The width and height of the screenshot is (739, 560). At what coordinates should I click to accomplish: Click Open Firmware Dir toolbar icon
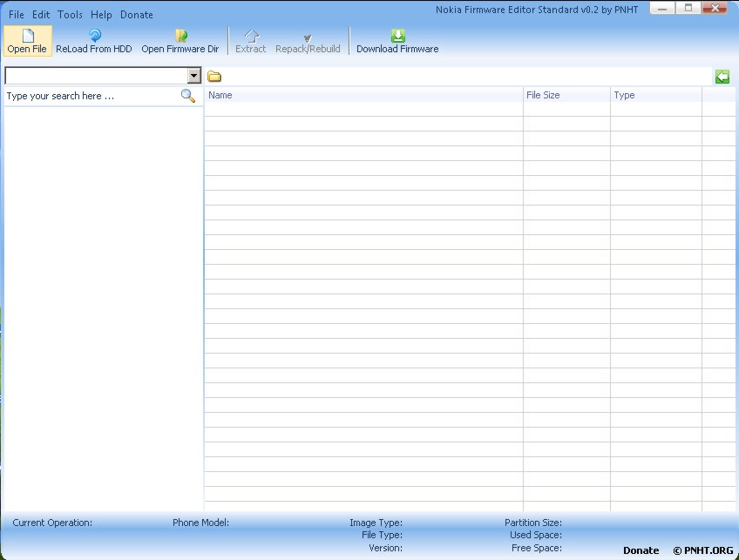tap(181, 36)
